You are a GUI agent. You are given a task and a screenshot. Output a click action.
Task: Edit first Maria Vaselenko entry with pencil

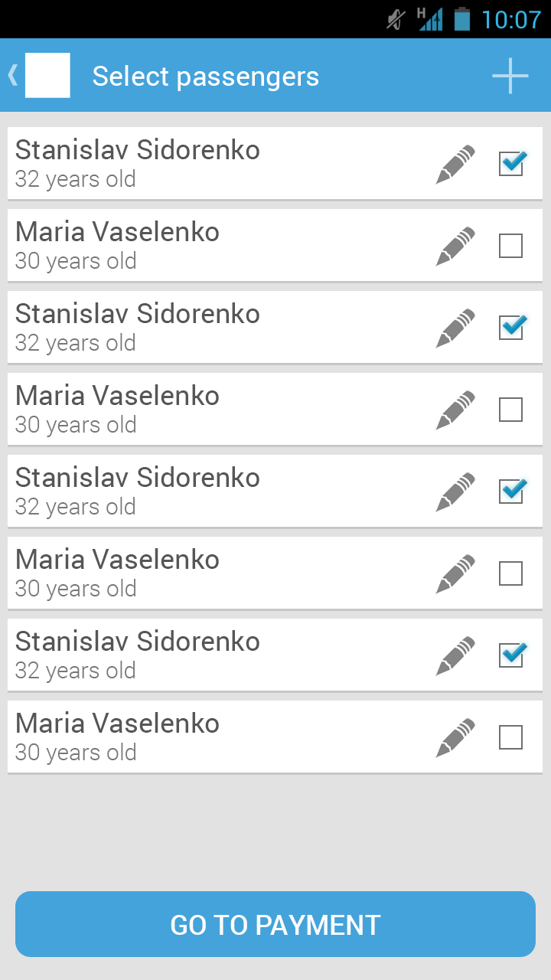[455, 246]
